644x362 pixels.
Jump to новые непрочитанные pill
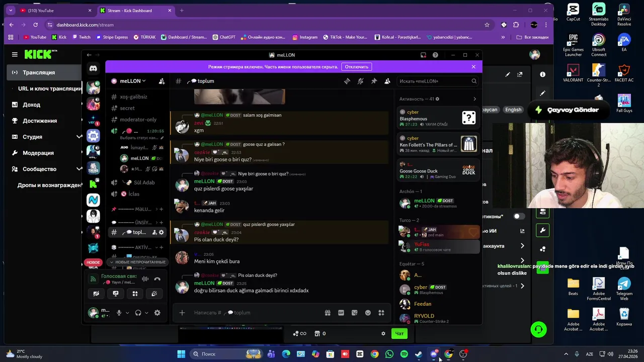tap(137, 262)
